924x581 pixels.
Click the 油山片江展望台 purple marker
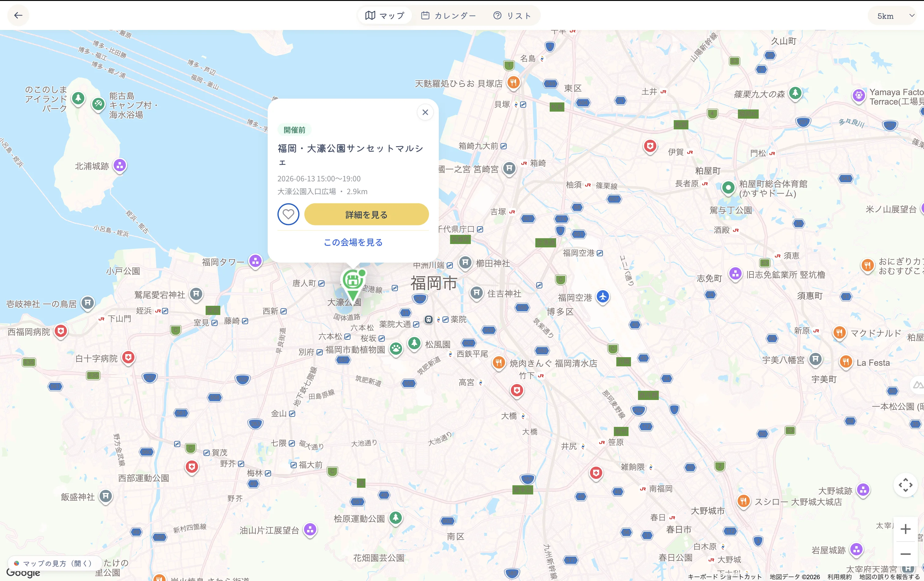pos(310,530)
